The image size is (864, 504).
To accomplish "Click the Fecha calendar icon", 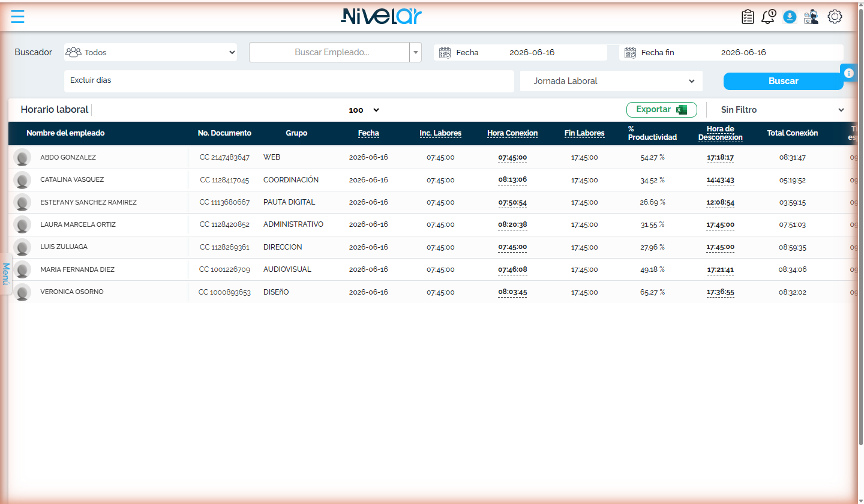I will pyautogui.click(x=445, y=52).
